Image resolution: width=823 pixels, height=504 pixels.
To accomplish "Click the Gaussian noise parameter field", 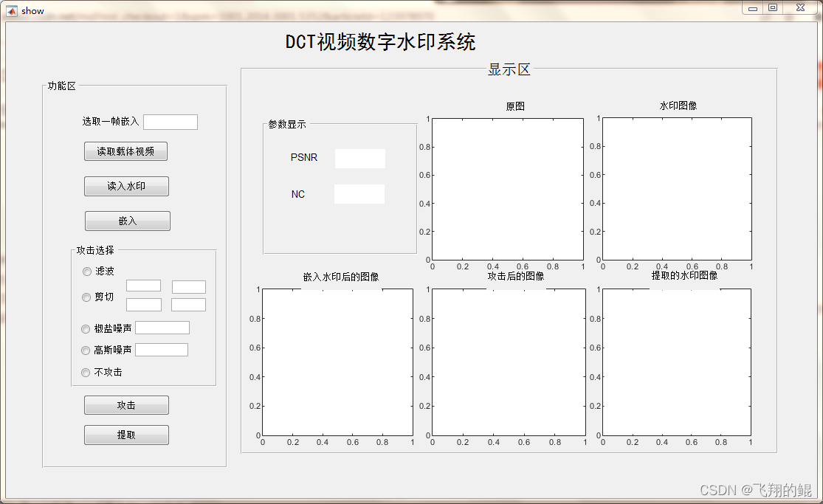I will [161, 349].
